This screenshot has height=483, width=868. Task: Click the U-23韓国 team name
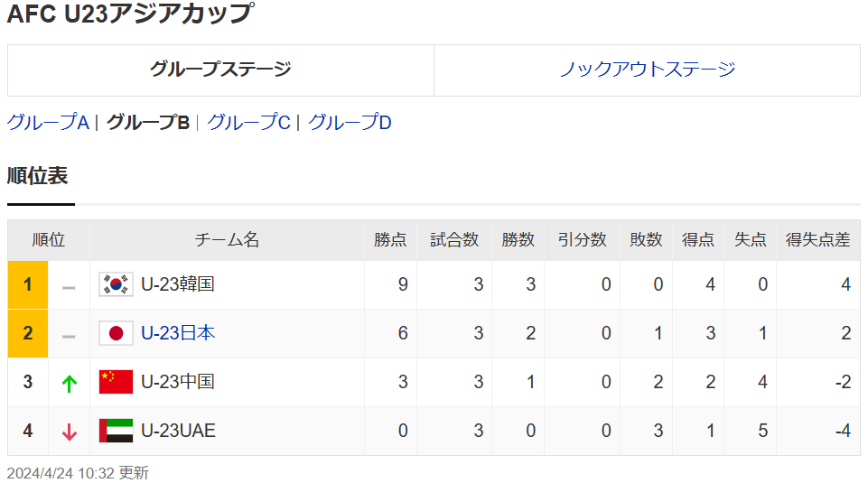point(178,285)
